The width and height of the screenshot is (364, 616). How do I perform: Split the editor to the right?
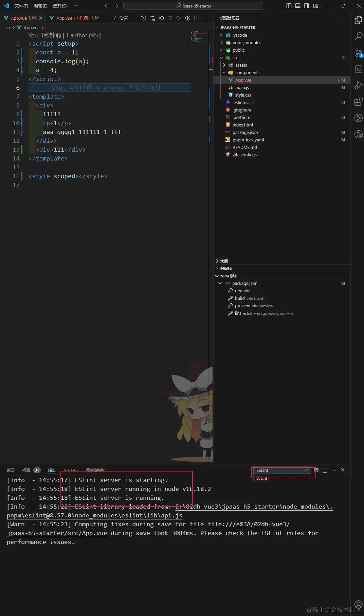tap(197, 18)
